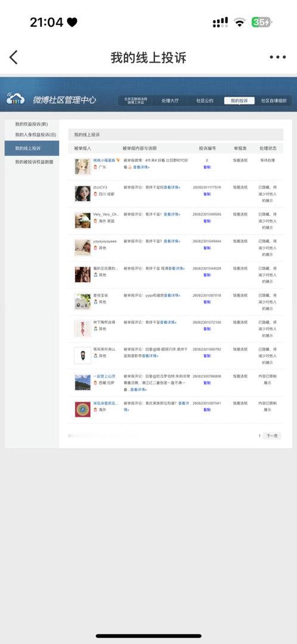Tap the cellular signal bars icon
This screenshot has height=644, width=297.
(221, 22)
